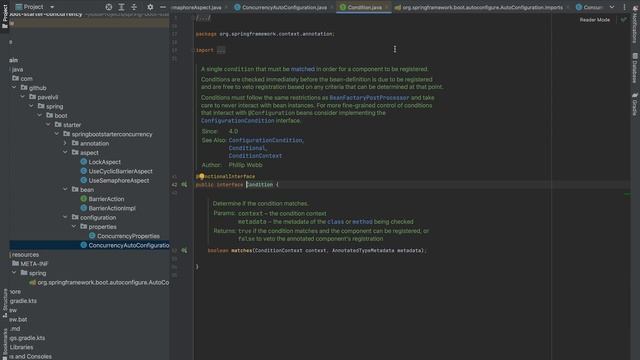The image size is (640, 360).
Task: Follow the ConditionContext See Also link
Action: point(255,156)
